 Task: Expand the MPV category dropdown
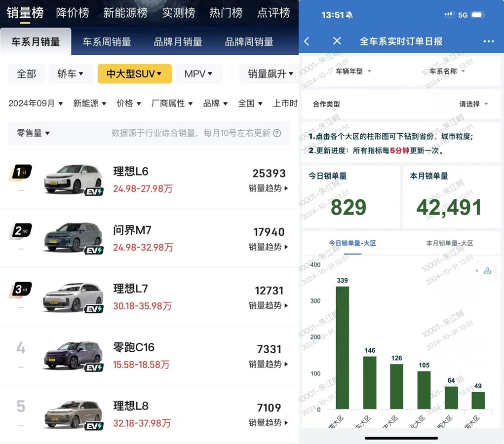(198, 74)
